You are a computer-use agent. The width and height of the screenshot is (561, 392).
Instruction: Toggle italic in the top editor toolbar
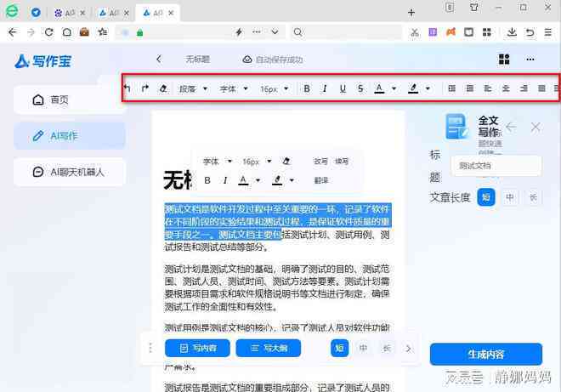pos(325,88)
